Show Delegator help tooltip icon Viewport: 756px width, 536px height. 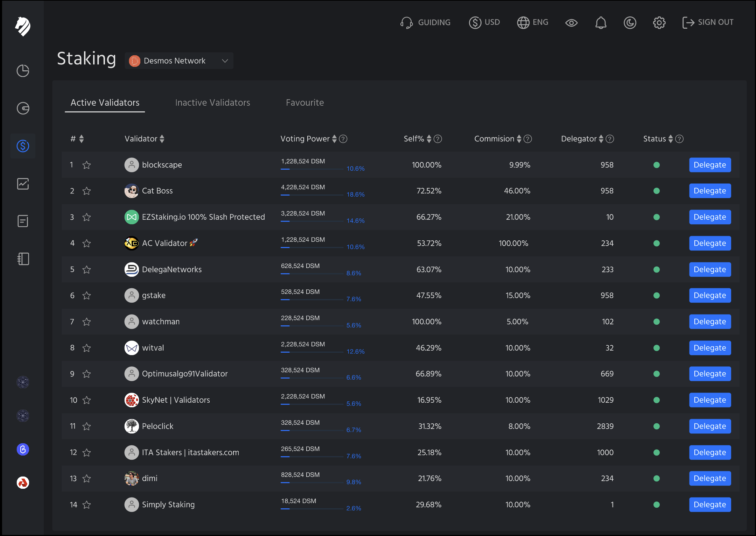610,139
